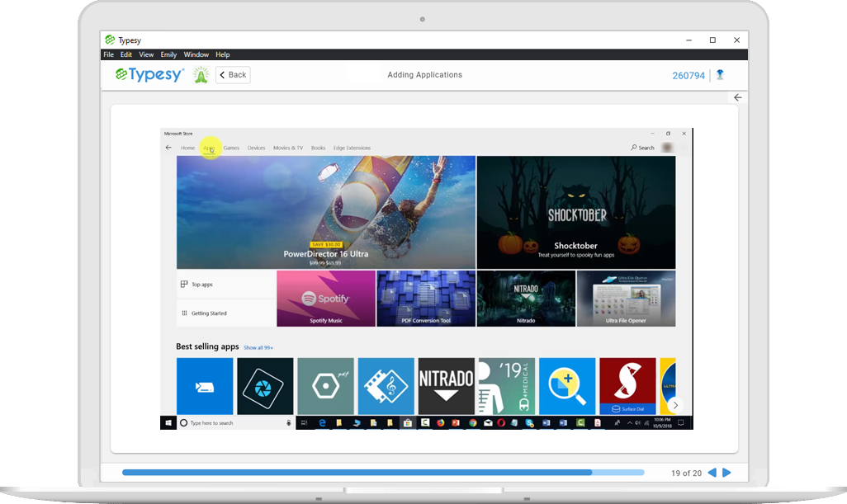
Task: Select the Apps tab in Microsoft Store
Action: tap(209, 148)
